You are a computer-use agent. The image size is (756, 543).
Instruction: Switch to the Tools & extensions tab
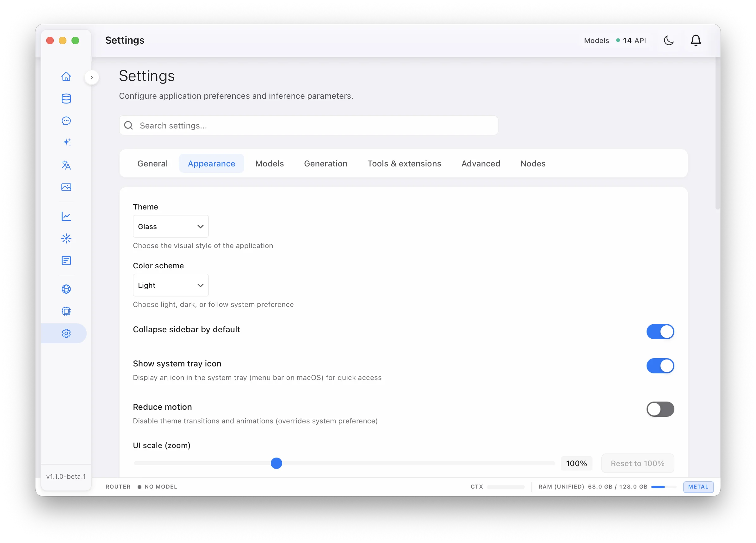404,163
